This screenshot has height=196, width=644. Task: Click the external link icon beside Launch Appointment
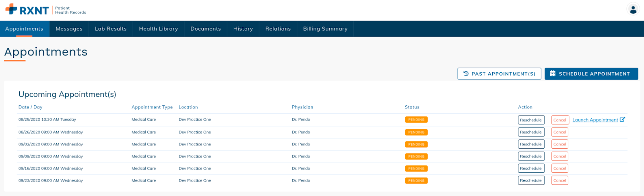622,119
